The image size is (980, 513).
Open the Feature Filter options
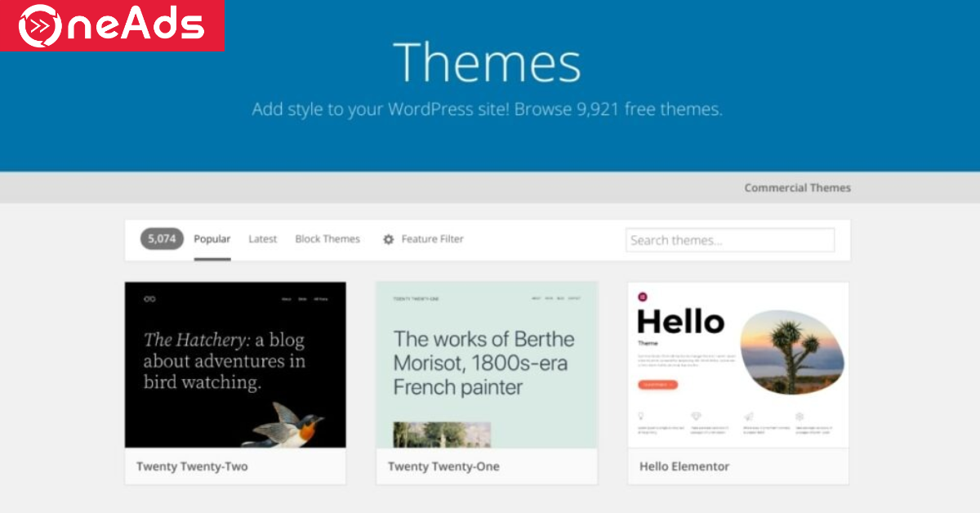click(432, 239)
